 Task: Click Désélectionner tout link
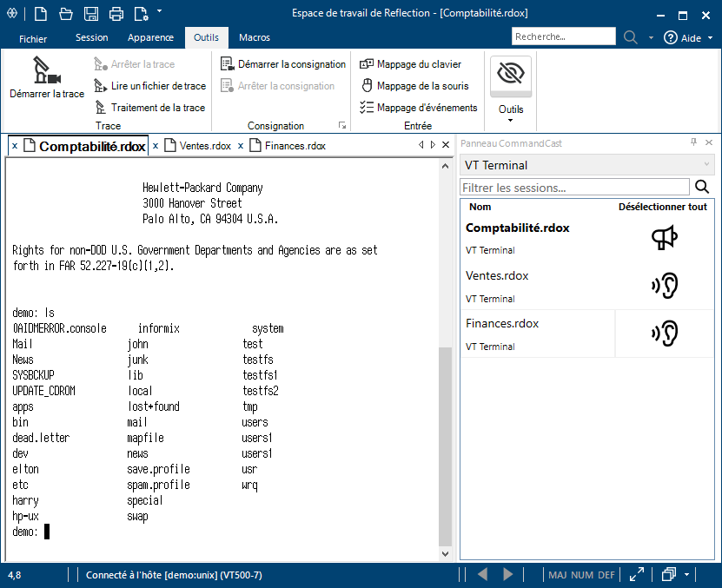point(662,207)
